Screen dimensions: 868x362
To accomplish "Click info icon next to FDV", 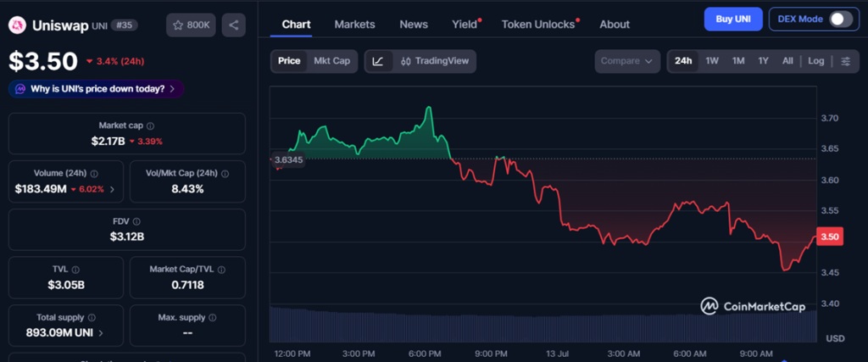I will [x=137, y=222].
